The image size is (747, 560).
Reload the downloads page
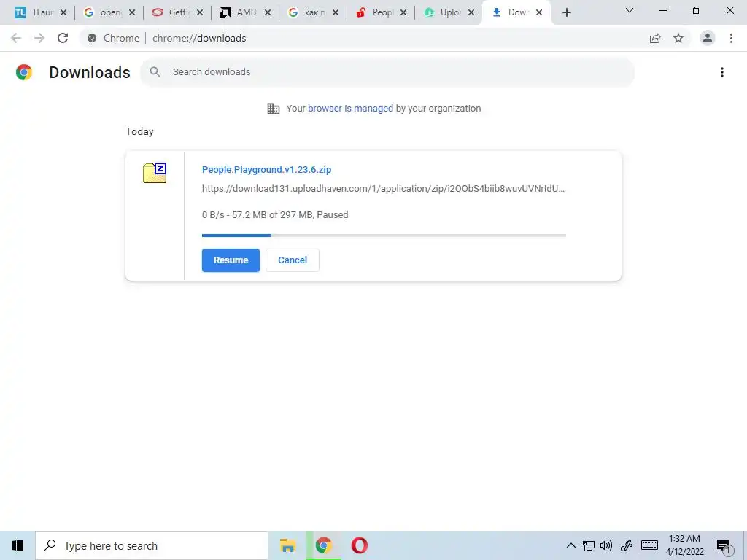click(63, 38)
